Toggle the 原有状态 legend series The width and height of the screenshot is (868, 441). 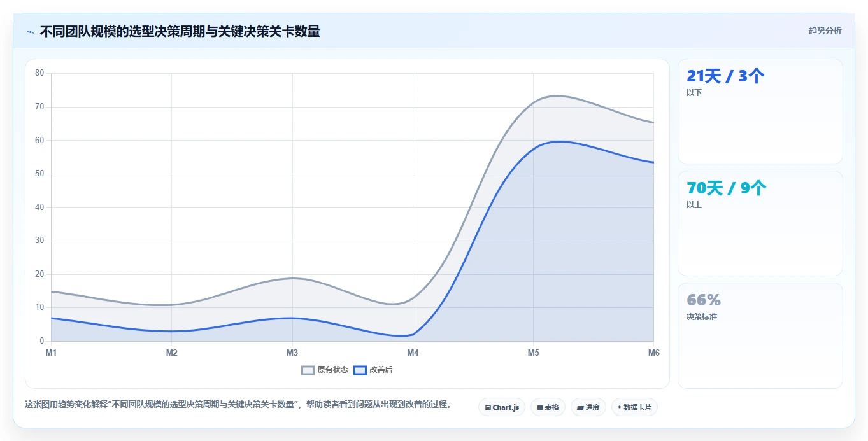(325, 370)
